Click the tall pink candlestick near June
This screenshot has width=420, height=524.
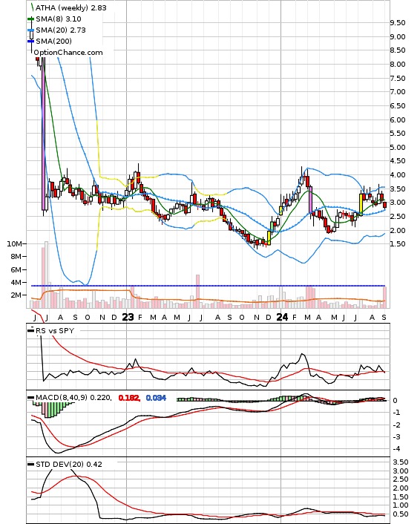click(44, 134)
